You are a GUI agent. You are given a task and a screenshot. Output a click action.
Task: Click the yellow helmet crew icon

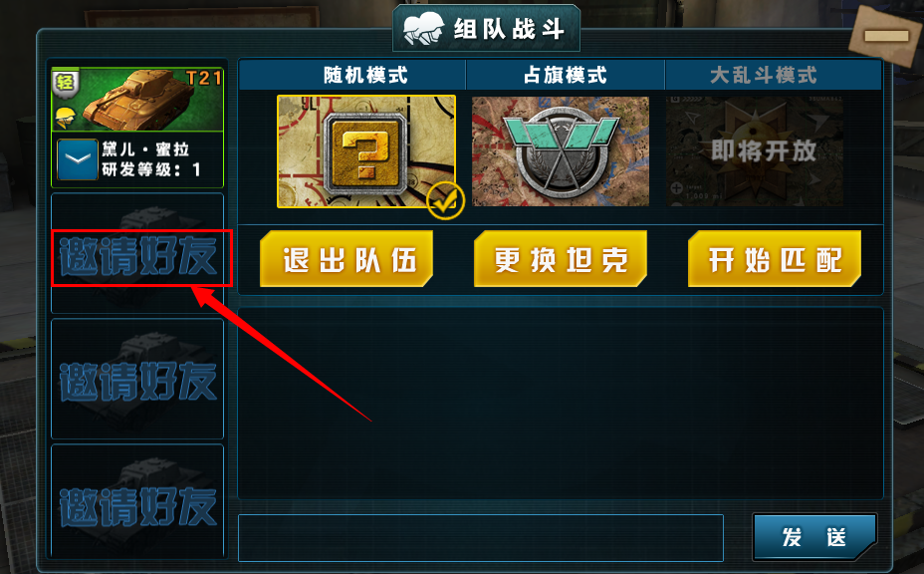point(66,118)
